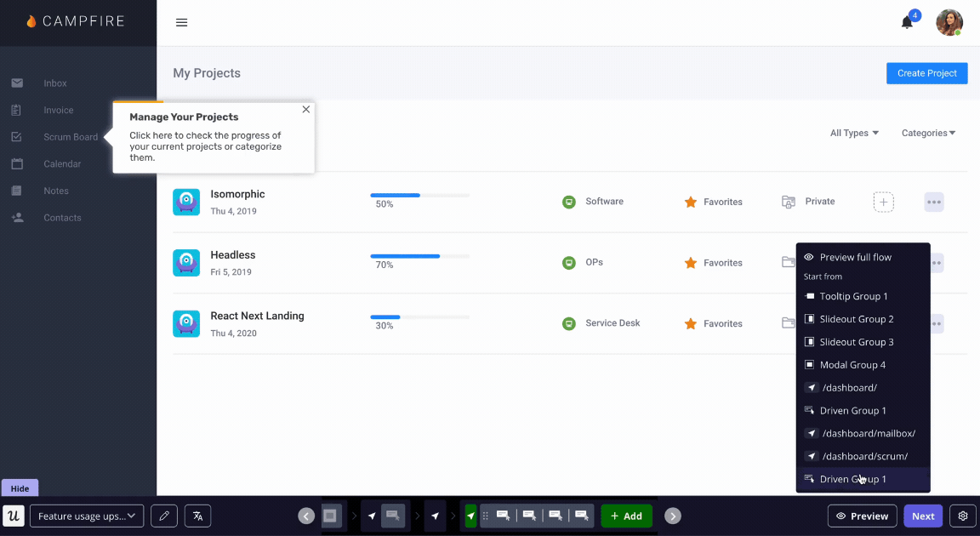The height and width of the screenshot is (536, 980).
Task: Expand the Categories filter dropdown
Action: [x=928, y=133]
